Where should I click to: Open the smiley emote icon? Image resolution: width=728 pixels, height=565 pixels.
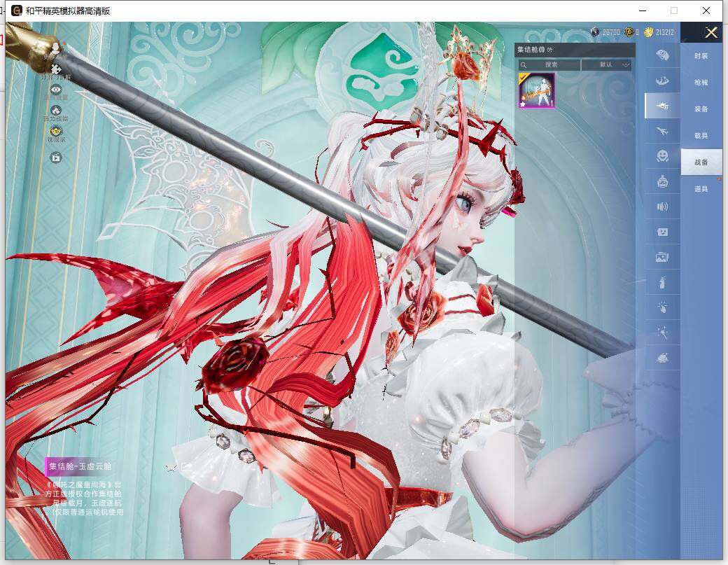pyautogui.click(x=662, y=156)
